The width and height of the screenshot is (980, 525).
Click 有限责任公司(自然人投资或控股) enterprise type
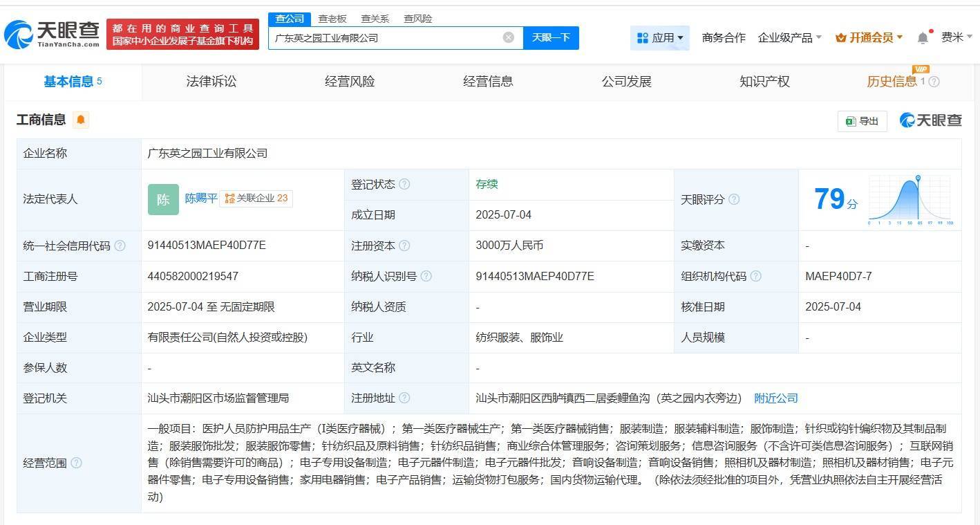[x=227, y=338]
